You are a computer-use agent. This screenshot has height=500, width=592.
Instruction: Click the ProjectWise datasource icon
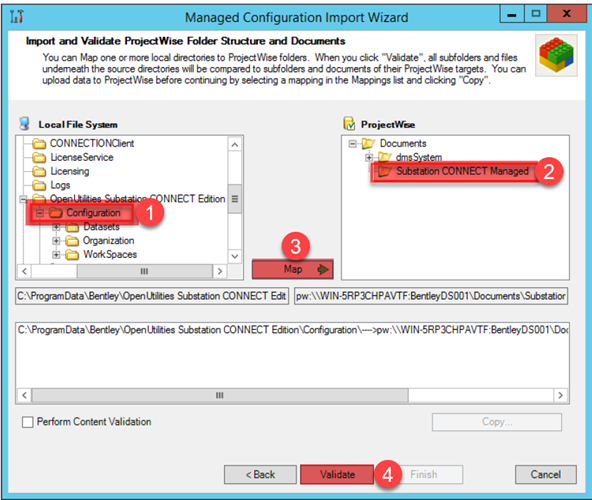(x=349, y=123)
